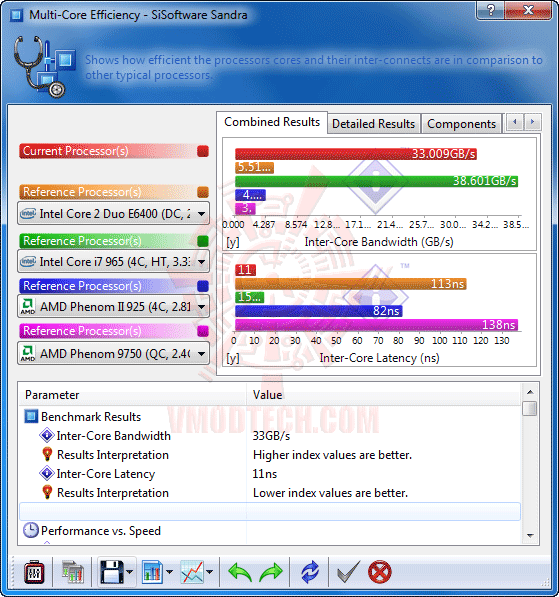Click the 11ns value cell

265,474
